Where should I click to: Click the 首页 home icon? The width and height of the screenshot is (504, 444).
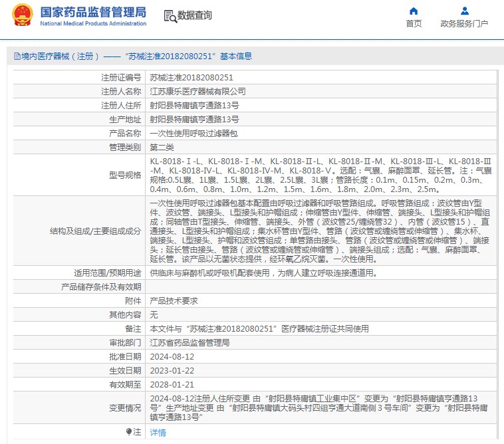click(414, 11)
